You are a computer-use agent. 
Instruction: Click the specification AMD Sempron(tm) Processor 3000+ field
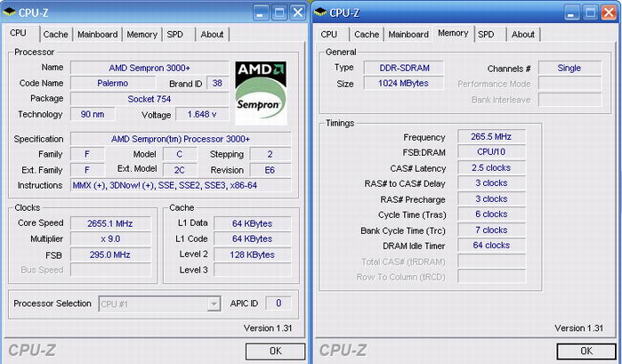[181, 139]
